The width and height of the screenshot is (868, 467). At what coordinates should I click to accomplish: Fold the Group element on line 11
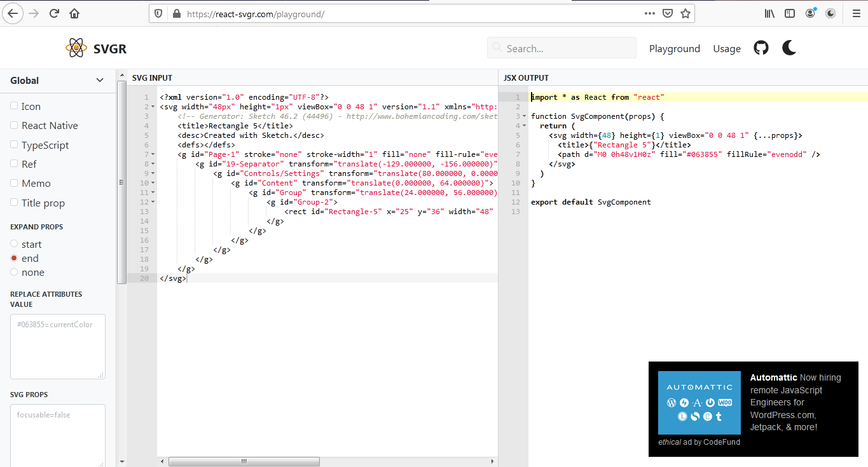(x=154, y=193)
